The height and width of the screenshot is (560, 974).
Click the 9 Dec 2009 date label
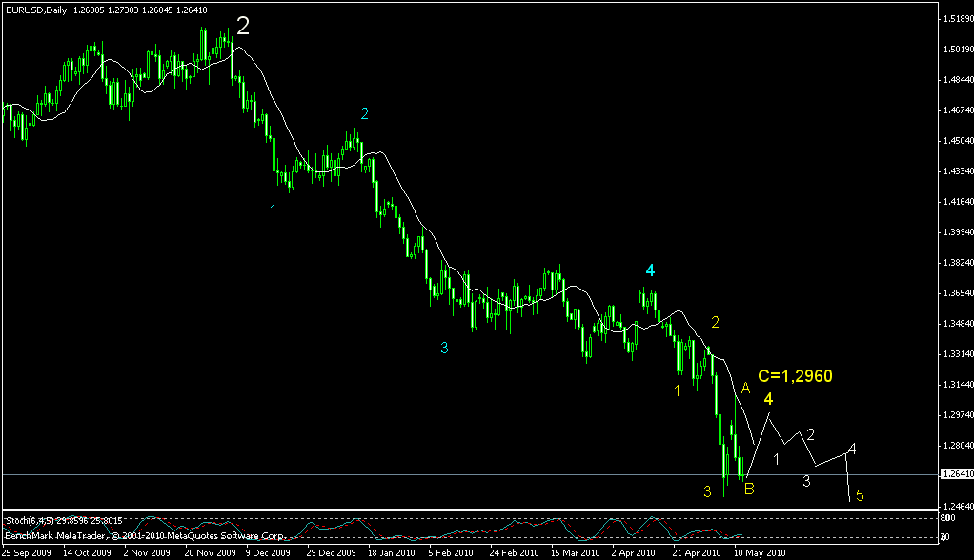[x=269, y=552]
